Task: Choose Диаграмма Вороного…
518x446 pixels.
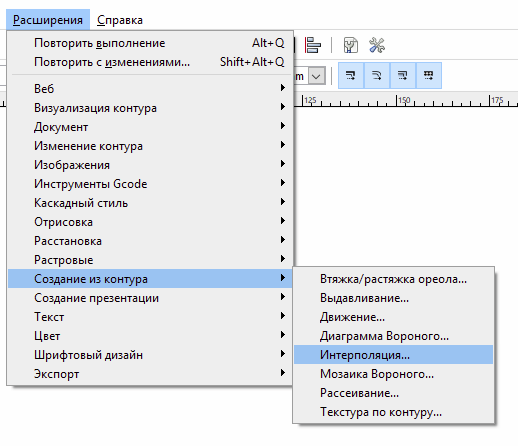Action: [393, 336]
